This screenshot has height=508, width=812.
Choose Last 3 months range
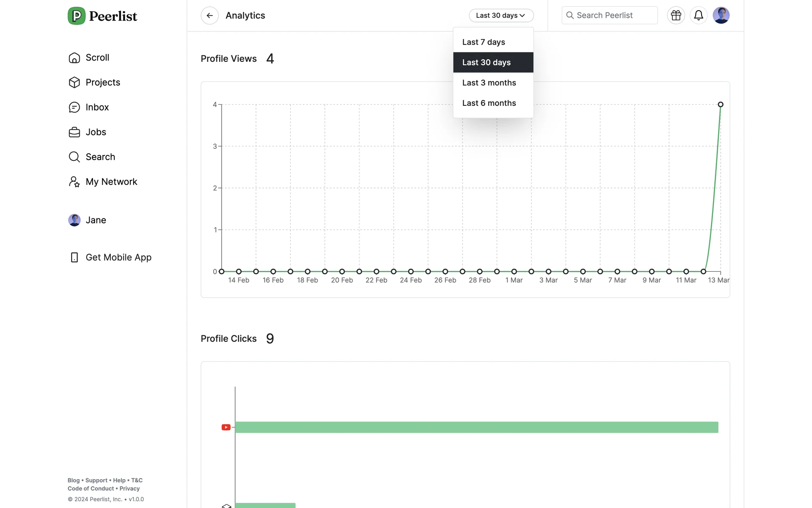[489, 83]
